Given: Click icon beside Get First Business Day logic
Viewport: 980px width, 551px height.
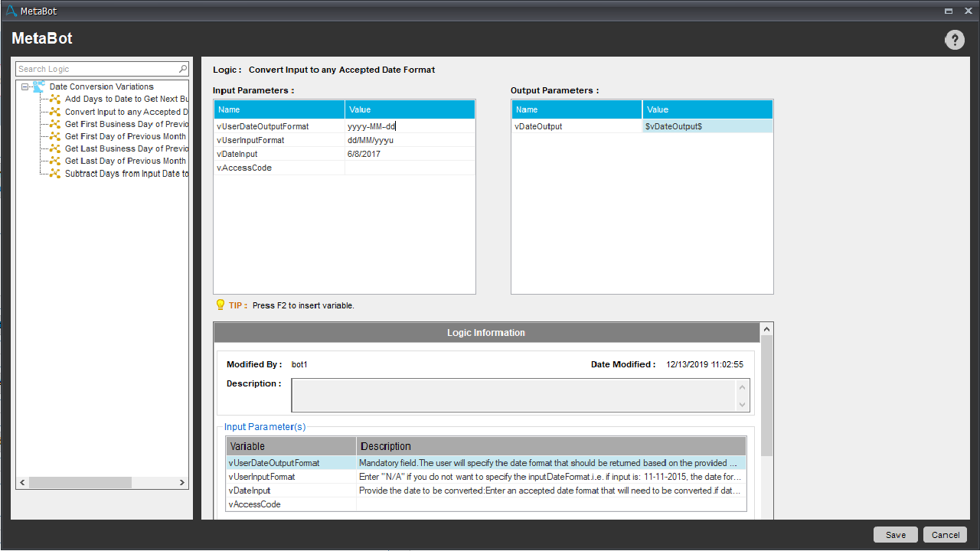Looking at the screenshot, I should point(55,124).
